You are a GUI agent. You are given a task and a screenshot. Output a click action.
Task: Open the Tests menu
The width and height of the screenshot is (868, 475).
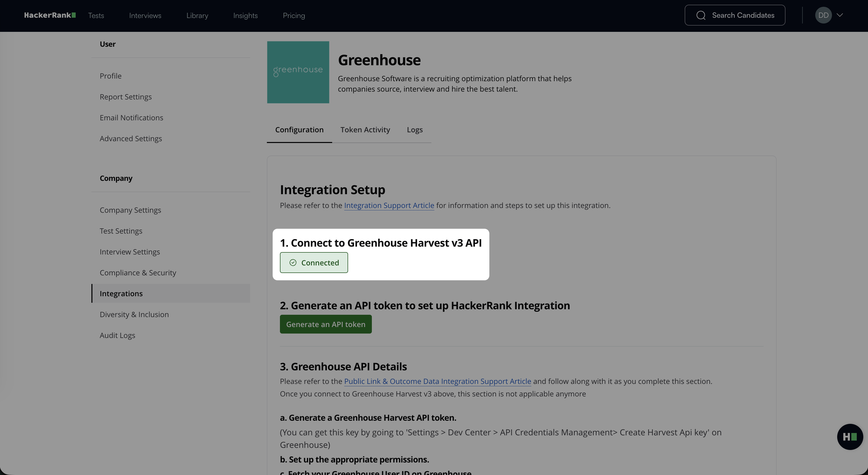[x=96, y=15]
